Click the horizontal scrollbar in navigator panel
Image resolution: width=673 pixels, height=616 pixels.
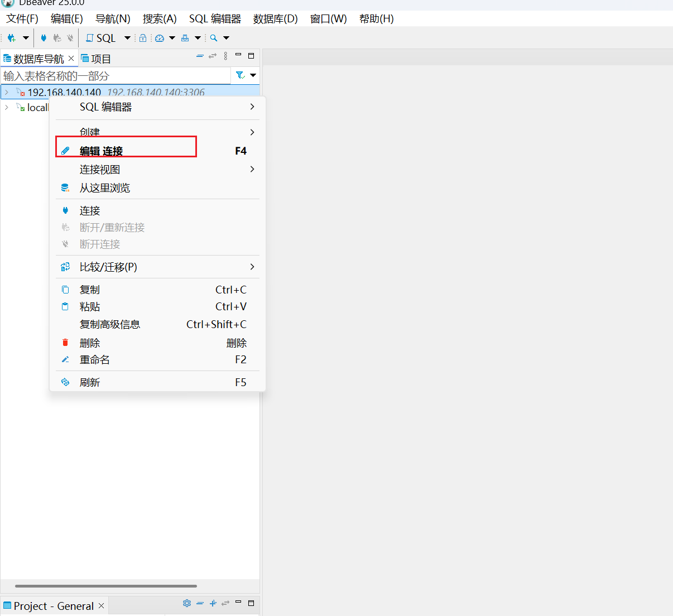coord(106,586)
